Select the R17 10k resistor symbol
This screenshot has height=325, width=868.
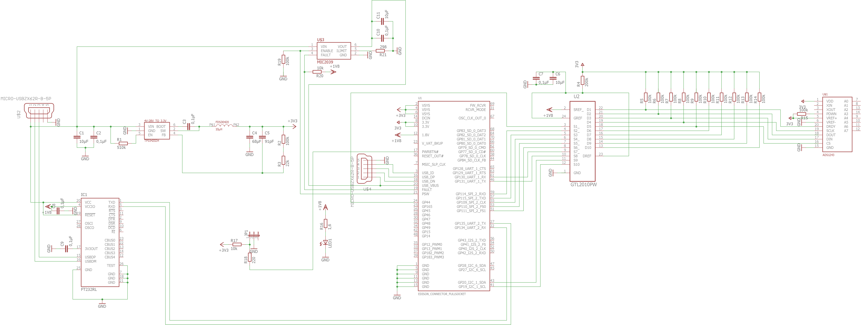coord(237,244)
